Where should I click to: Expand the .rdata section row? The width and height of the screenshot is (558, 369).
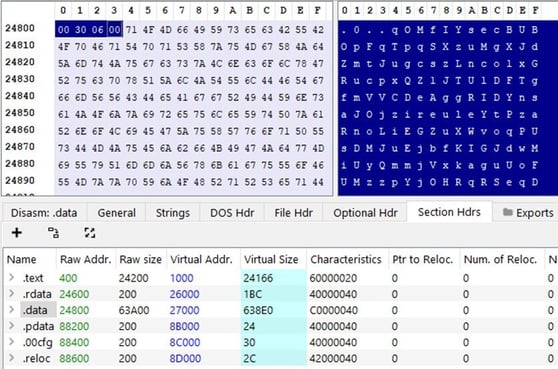coord(11,294)
